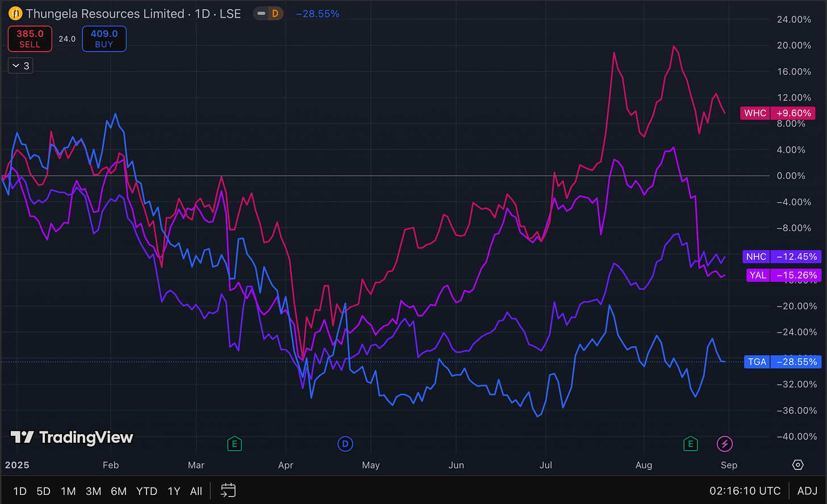Click the green E earnings marker near late August

[690, 444]
